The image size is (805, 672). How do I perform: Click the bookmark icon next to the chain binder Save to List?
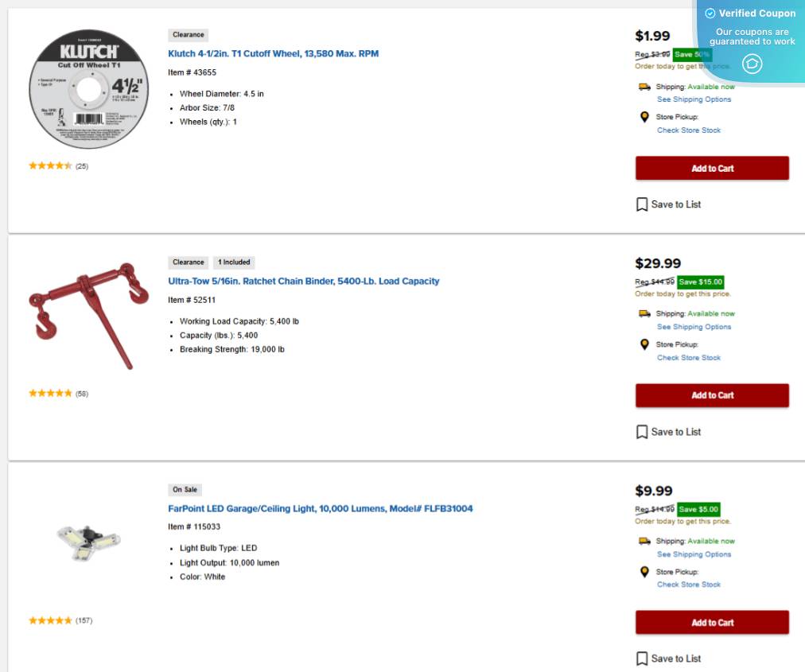click(x=642, y=431)
